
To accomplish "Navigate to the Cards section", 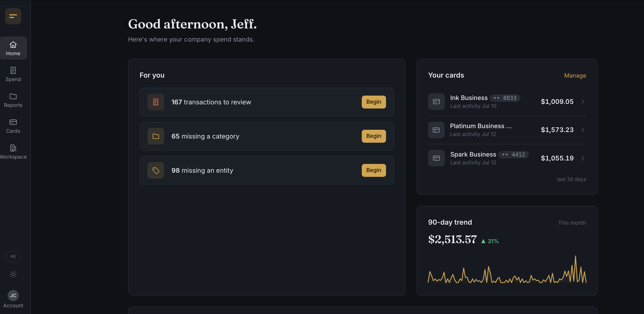I will click(x=13, y=126).
